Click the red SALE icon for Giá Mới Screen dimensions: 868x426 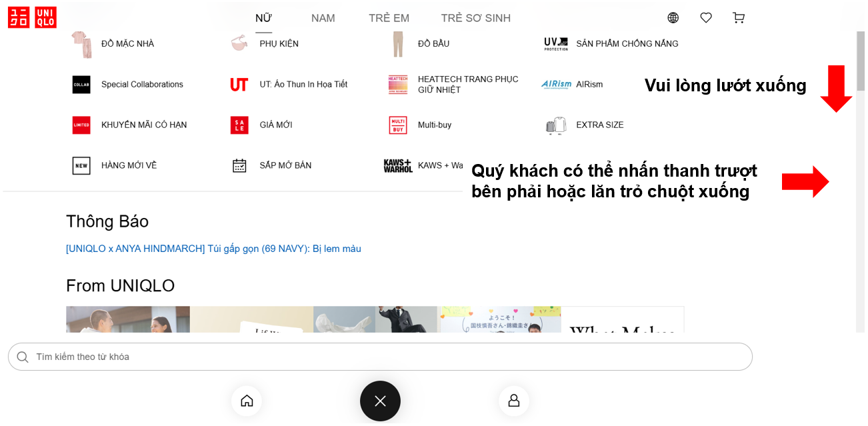coord(239,125)
